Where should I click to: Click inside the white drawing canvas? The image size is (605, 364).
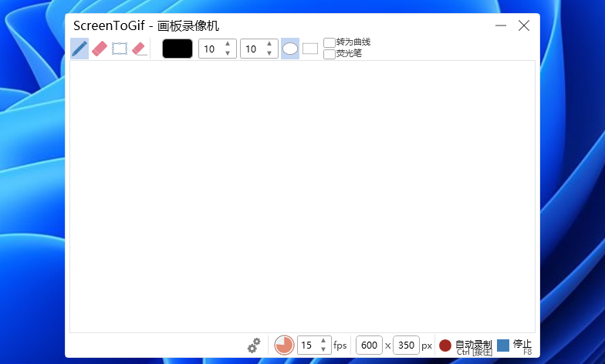click(302, 196)
